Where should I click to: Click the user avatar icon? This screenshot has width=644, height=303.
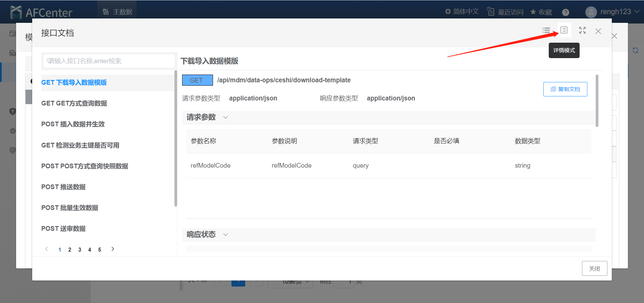pyautogui.click(x=591, y=12)
